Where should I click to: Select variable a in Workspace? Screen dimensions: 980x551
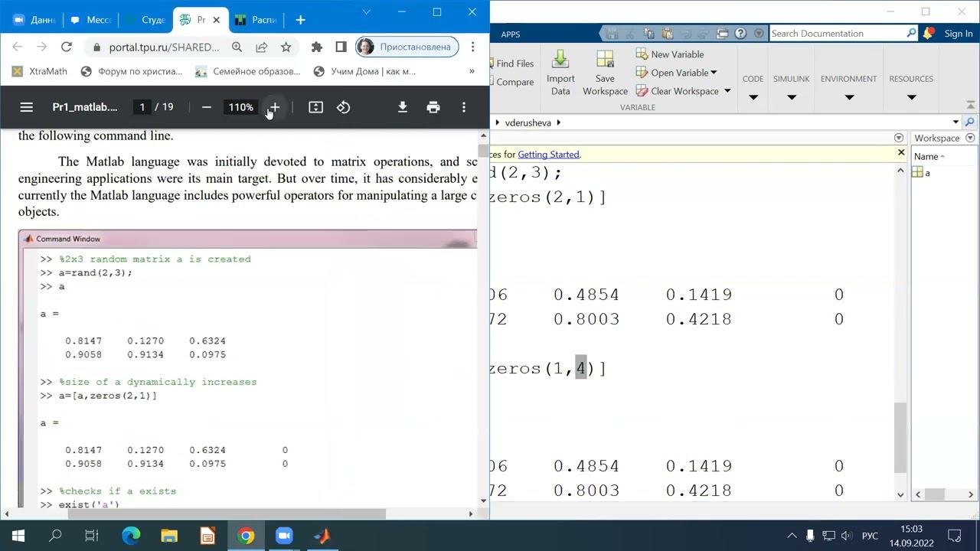click(x=927, y=173)
